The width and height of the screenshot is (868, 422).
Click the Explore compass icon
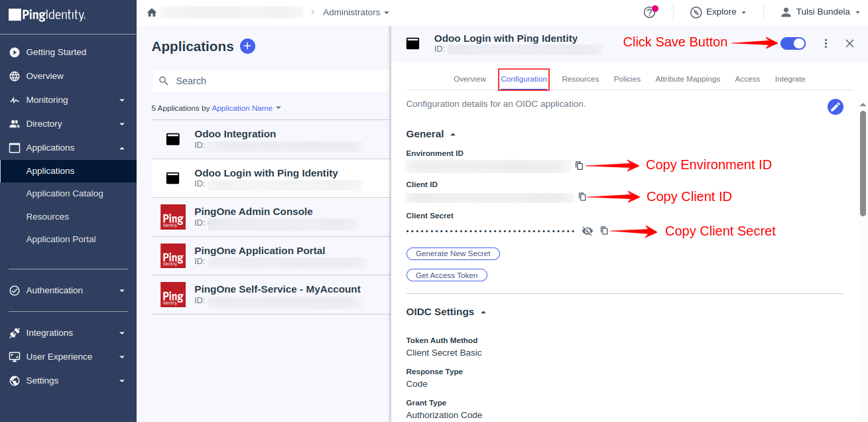click(696, 13)
